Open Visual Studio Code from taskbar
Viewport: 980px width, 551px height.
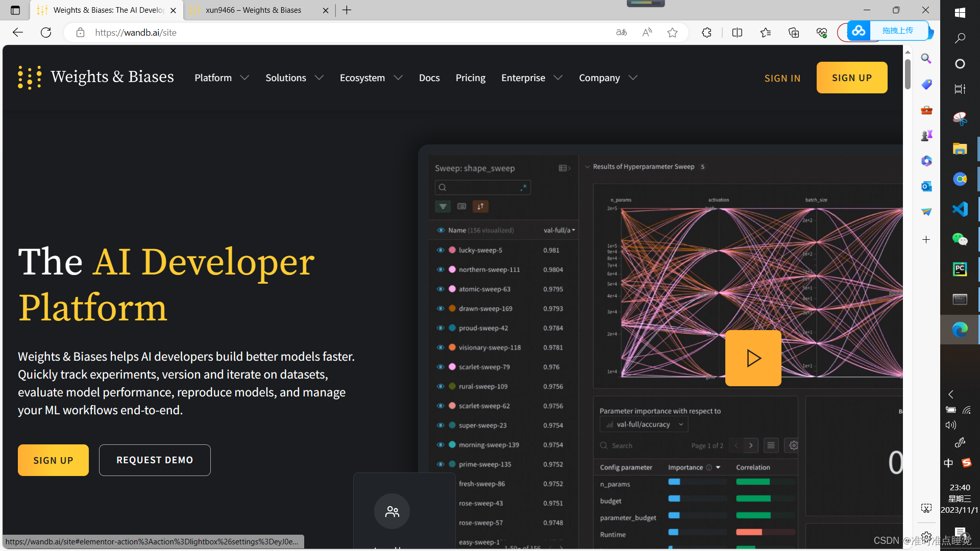(x=960, y=209)
